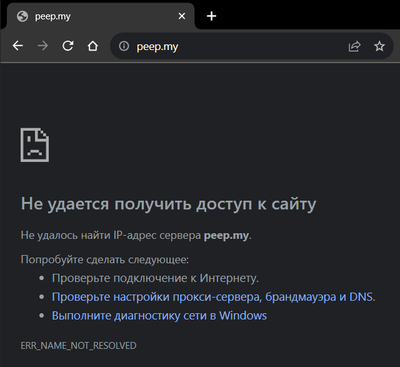Go back using the back arrow
This screenshot has width=400, height=367.
tap(18, 46)
